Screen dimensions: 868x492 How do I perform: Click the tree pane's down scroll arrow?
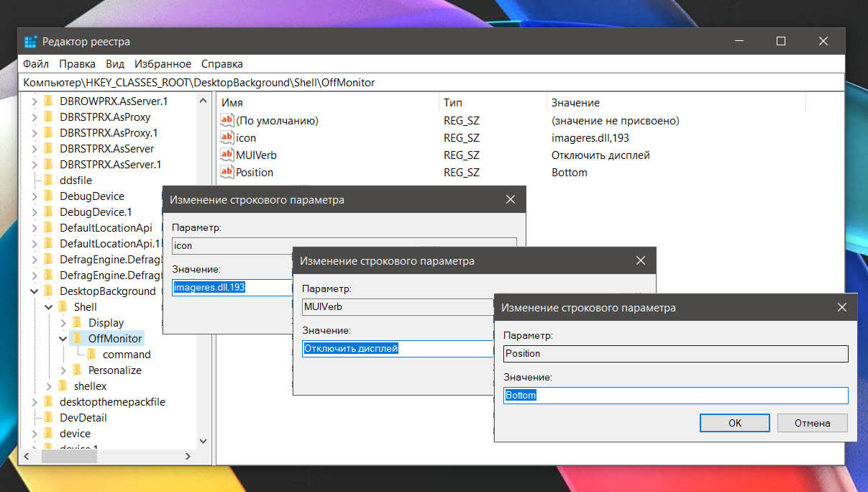click(203, 441)
